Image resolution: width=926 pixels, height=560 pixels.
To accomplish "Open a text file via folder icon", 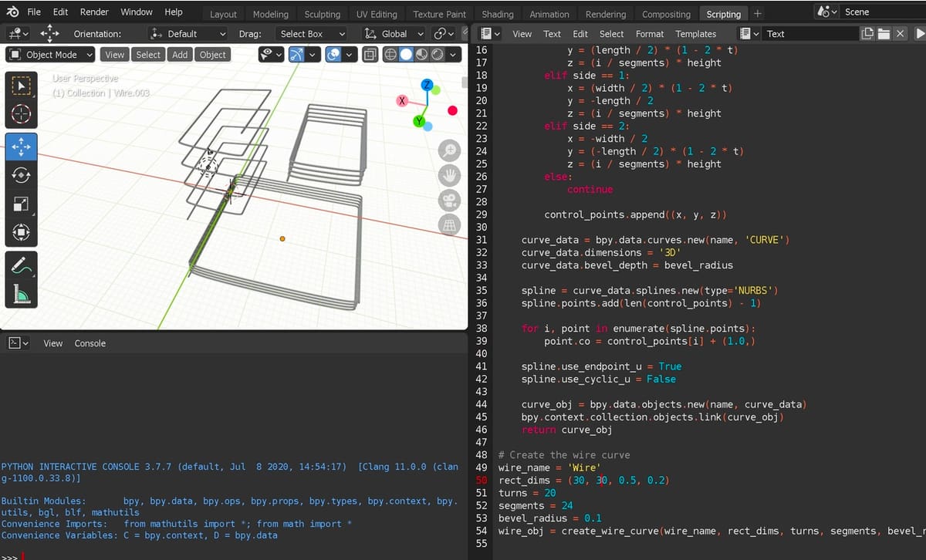I will pos(884,34).
